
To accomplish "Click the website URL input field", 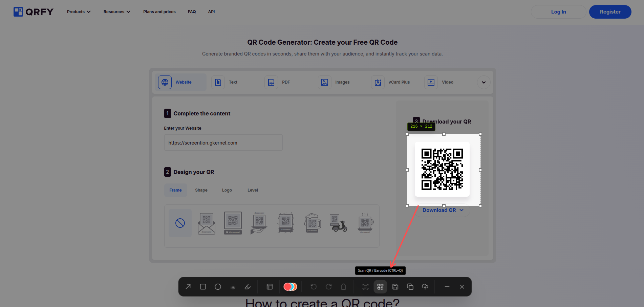I will [223, 142].
